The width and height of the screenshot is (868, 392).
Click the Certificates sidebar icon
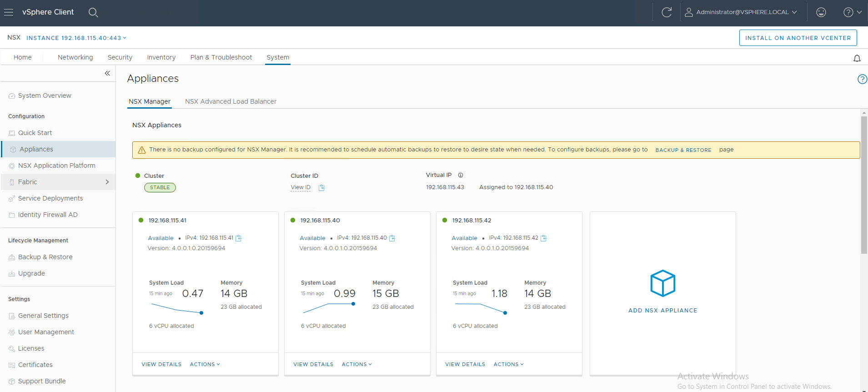(12, 365)
